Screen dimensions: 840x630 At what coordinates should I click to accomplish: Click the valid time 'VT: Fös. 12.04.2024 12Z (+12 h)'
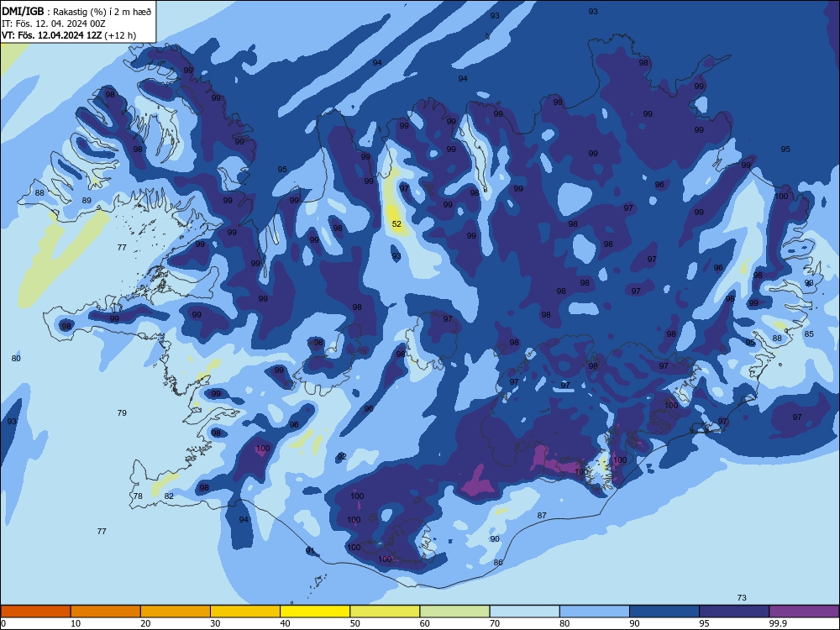point(69,35)
